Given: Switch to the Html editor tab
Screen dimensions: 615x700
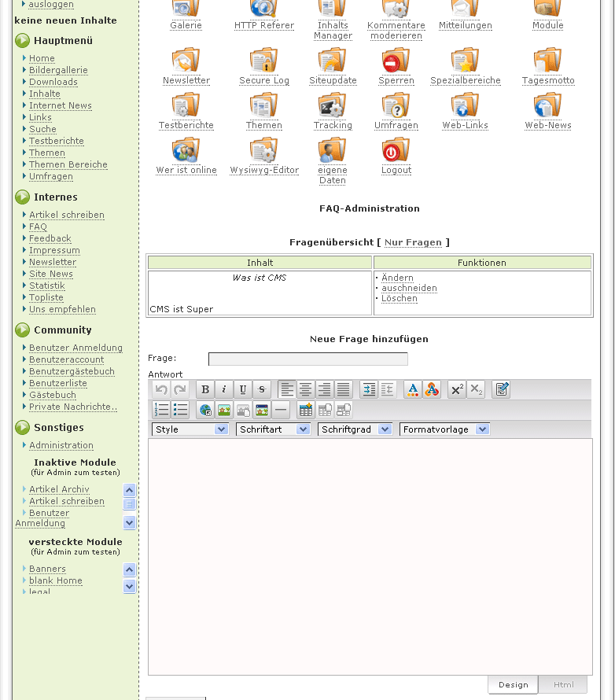Looking at the screenshot, I should click(x=563, y=685).
